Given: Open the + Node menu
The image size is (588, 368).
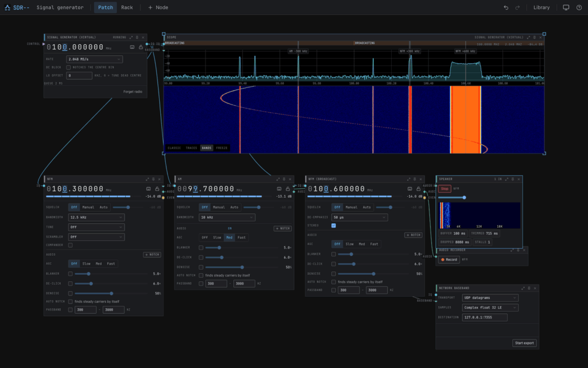Looking at the screenshot, I should [x=158, y=7].
